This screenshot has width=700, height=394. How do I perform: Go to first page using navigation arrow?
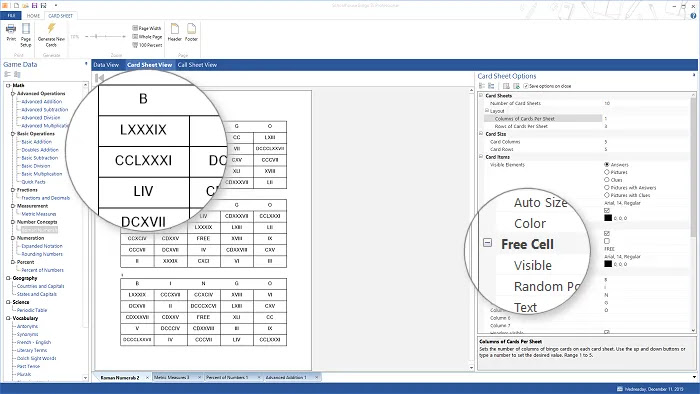(x=100, y=78)
